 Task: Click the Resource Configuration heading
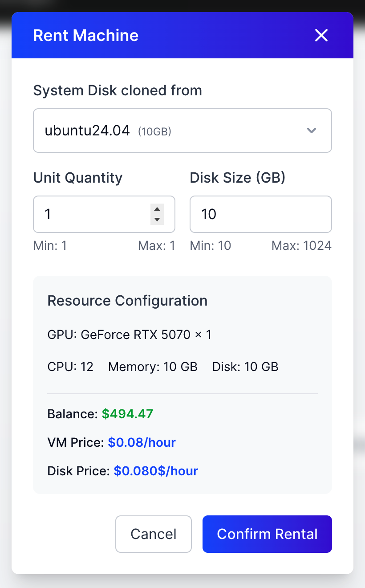pyautogui.click(x=127, y=301)
